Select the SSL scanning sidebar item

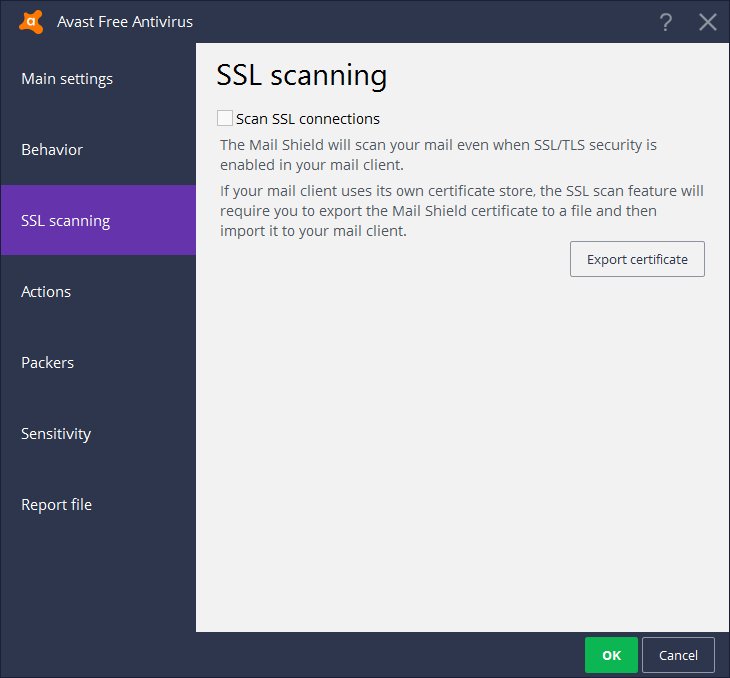[98, 220]
